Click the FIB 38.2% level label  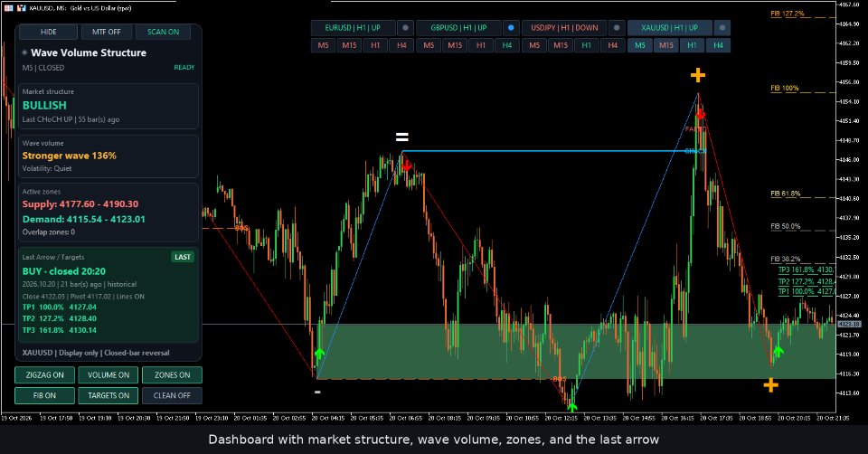click(786, 260)
